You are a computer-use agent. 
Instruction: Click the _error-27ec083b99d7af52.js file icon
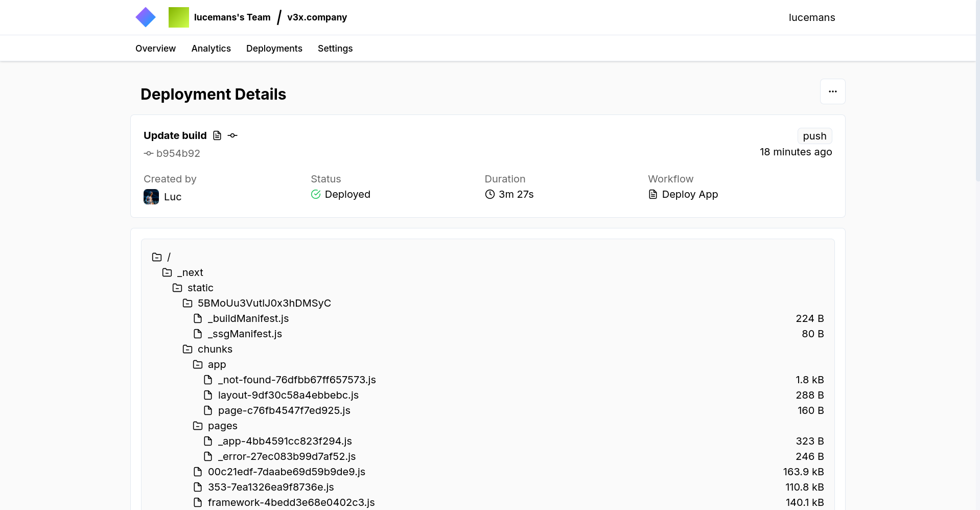pos(208,456)
